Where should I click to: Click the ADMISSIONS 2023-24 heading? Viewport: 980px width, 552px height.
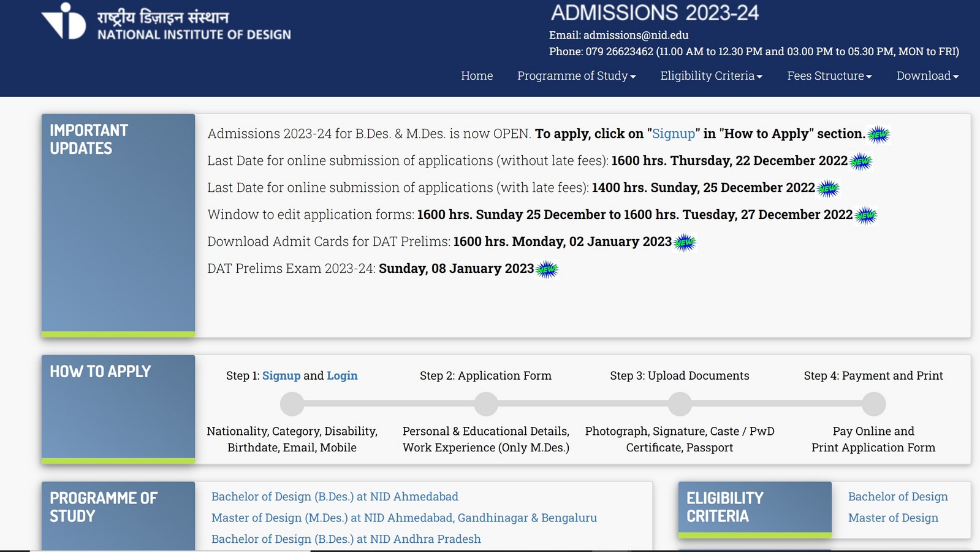655,13
